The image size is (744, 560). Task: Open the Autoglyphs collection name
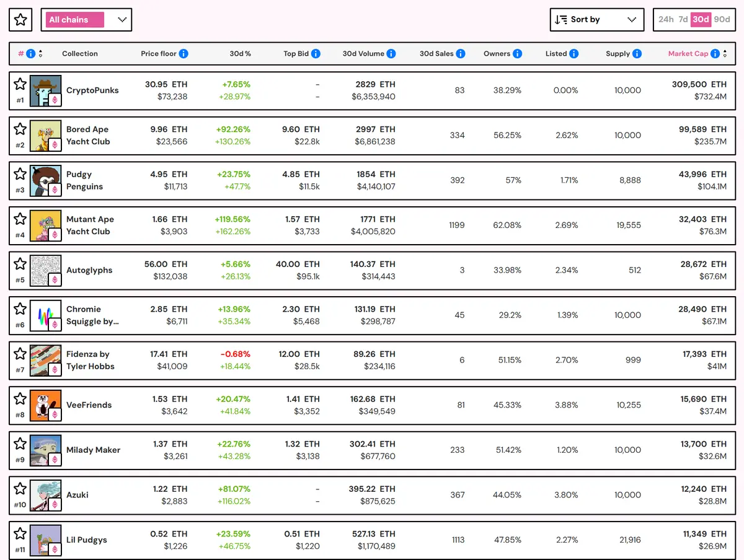(x=89, y=270)
